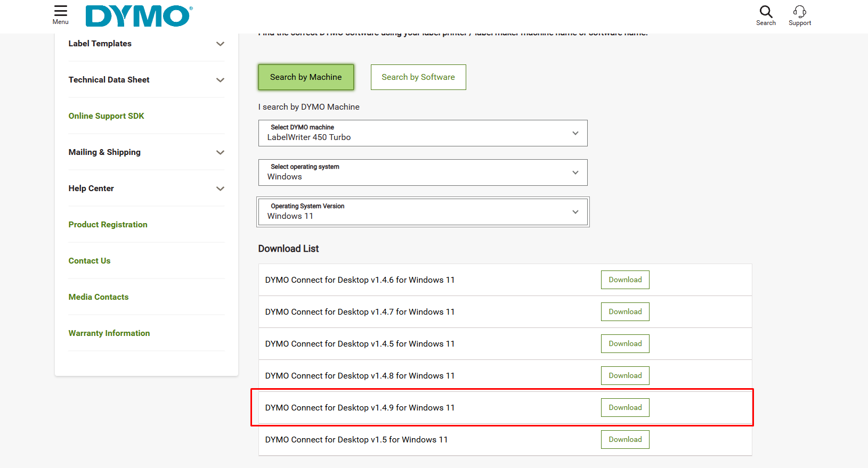Viewport: 868px width, 468px height.
Task: Go to Contact Us page
Action: click(90, 261)
